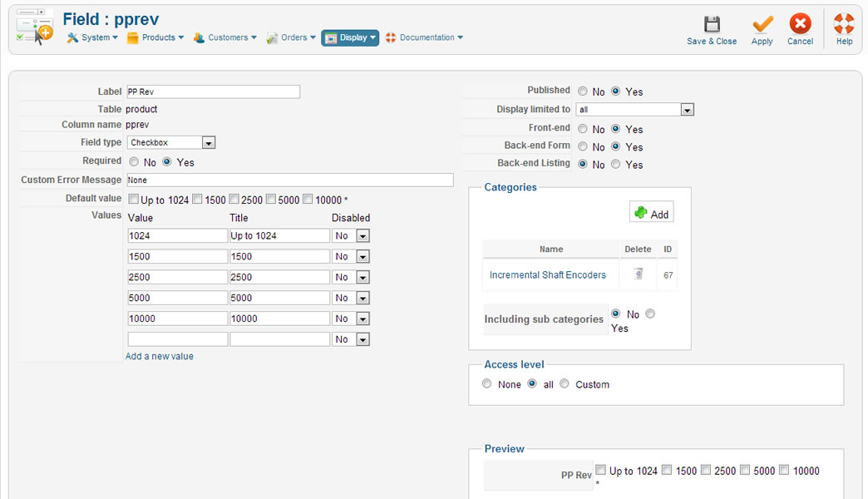Click the Documentation lifebuoy menu icon
This screenshot has height=499, width=868.
pos(391,37)
